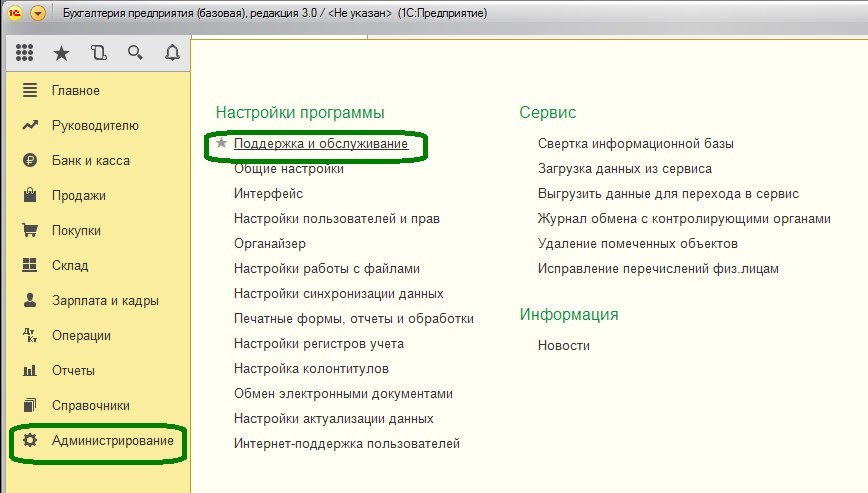The image size is (868, 493).
Task: Open the Покупки section
Action: click(x=76, y=231)
